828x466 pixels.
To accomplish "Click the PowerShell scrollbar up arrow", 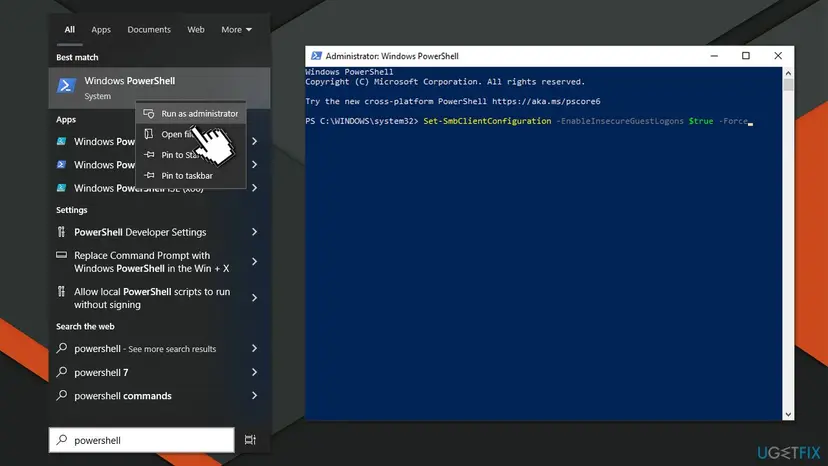I will [788, 73].
